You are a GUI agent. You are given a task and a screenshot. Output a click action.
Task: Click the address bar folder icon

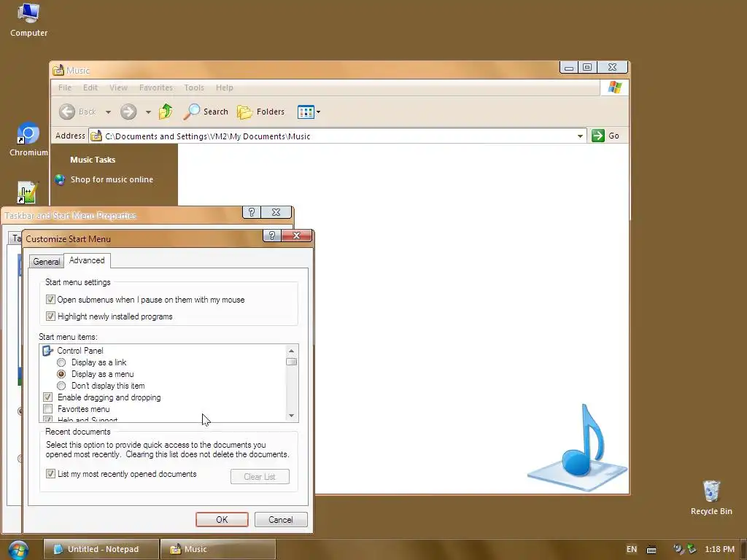click(x=96, y=136)
